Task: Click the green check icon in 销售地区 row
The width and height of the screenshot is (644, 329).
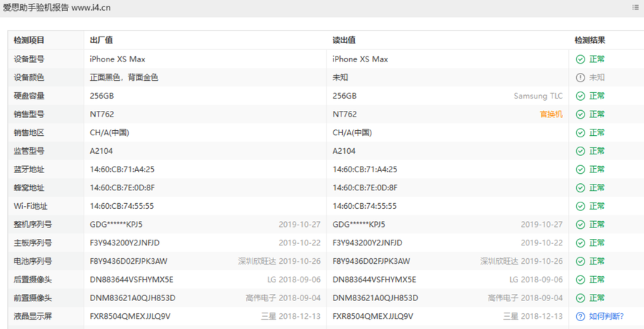Action: pos(580,132)
